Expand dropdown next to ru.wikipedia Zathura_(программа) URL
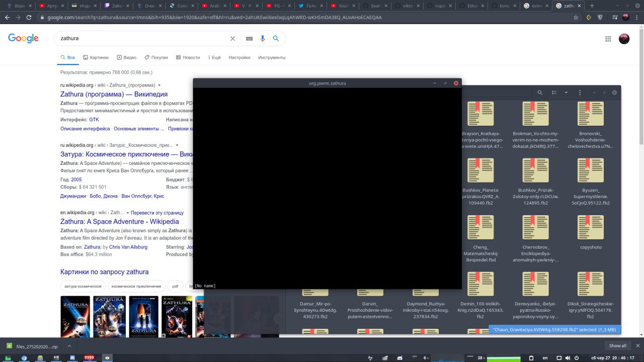Image resolution: width=644 pixels, height=362 pixels. (159, 85)
